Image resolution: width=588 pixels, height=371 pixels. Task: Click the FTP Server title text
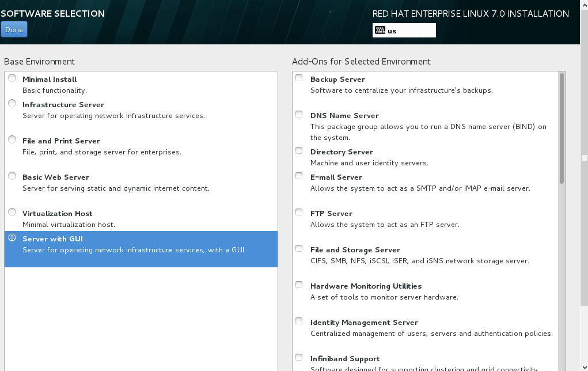coord(332,214)
